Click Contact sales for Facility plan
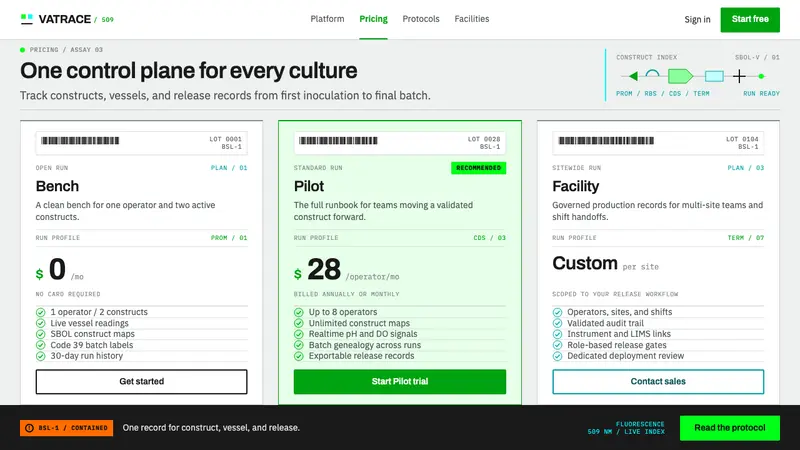800x450 pixels. (658, 382)
